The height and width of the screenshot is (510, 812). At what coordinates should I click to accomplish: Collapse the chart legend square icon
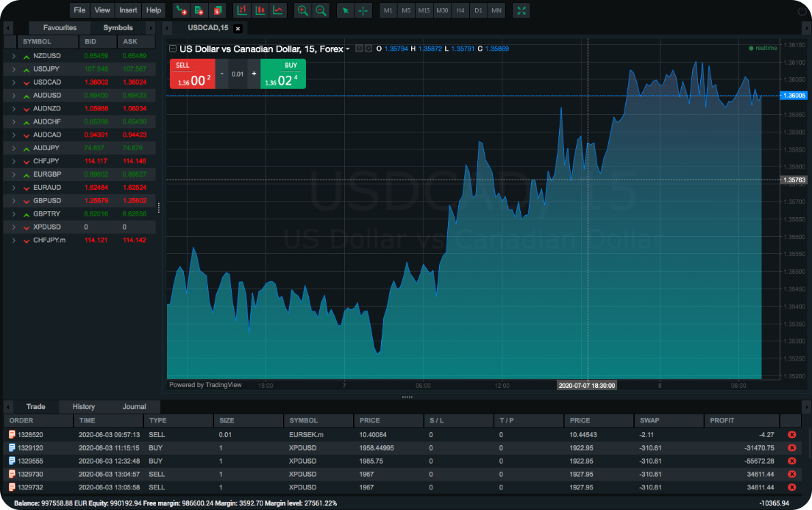pos(173,49)
